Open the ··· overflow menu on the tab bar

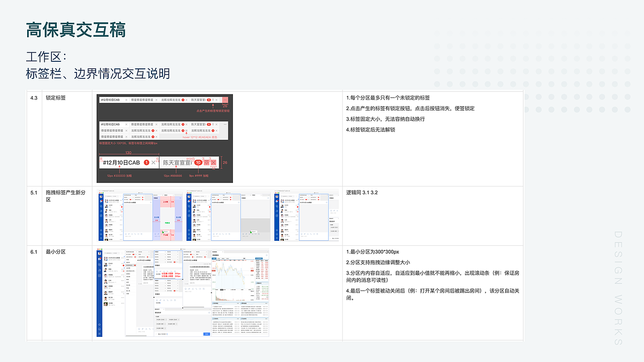(x=225, y=100)
